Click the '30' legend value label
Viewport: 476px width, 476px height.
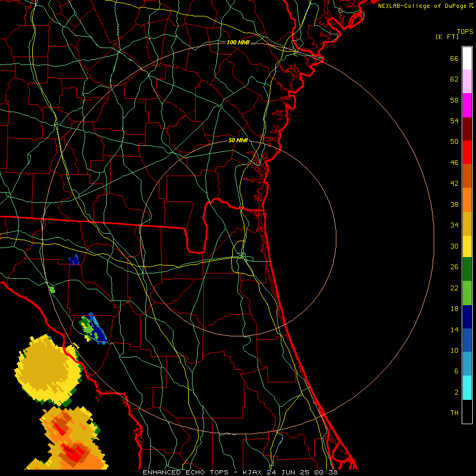pos(454,246)
